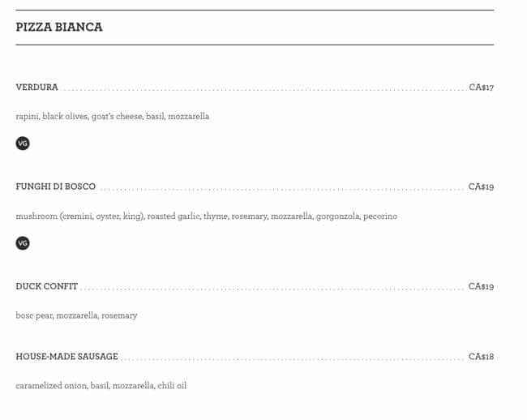Click the rapini, black olives ingredients text

click(x=113, y=117)
